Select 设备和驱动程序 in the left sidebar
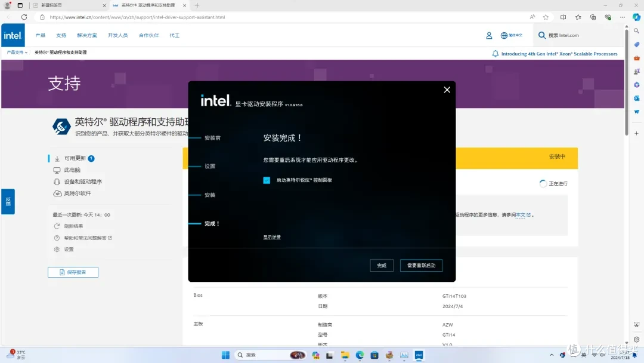Image resolution: width=644 pixels, height=363 pixels. (83, 181)
